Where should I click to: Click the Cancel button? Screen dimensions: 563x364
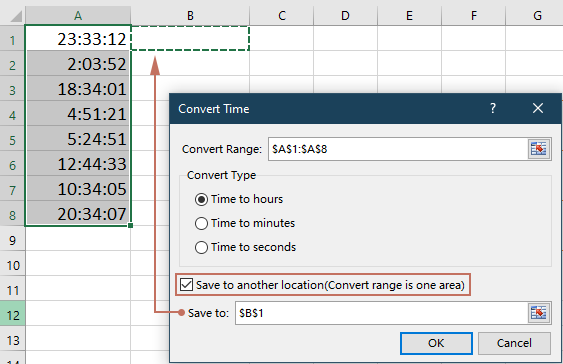pos(514,343)
